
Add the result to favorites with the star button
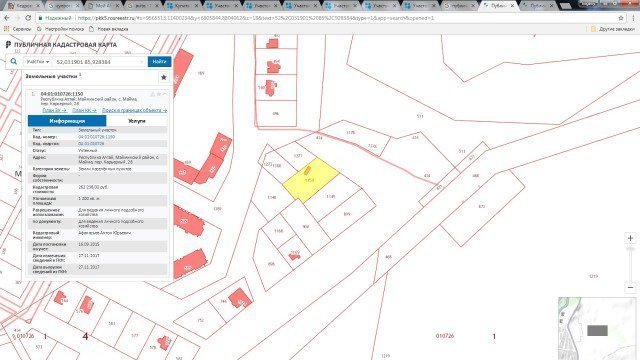(x=164, y=77)
